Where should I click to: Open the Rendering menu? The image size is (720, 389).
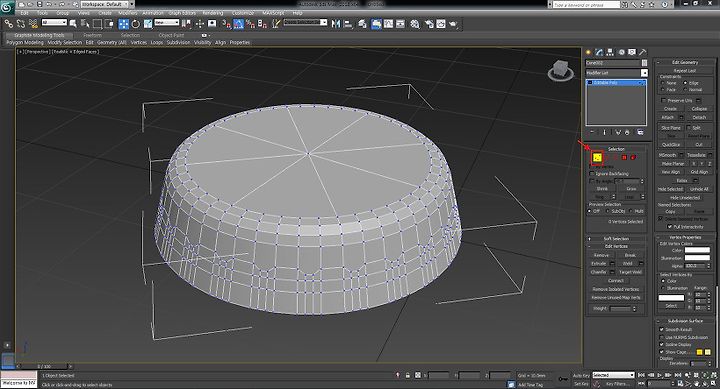[213, 13]
